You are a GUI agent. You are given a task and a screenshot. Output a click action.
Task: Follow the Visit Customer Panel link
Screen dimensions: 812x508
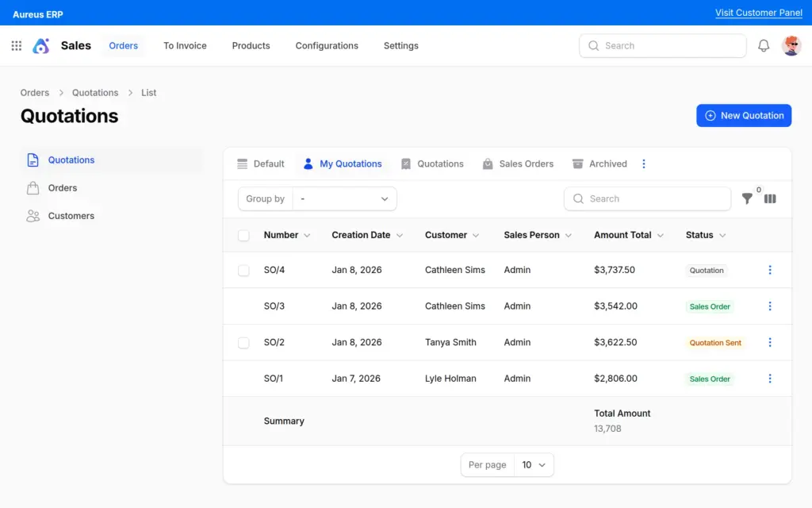point(758,13)
